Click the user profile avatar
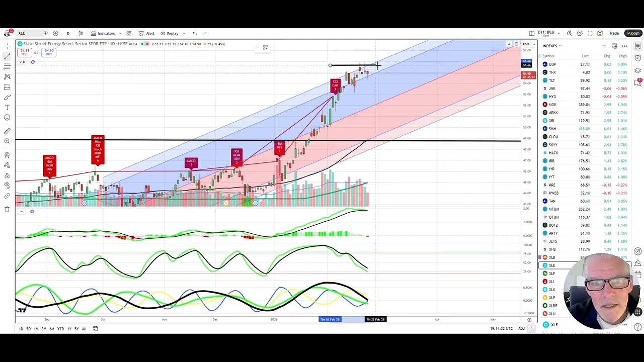This screenshot has width=644, height=362. click(7, 33)
